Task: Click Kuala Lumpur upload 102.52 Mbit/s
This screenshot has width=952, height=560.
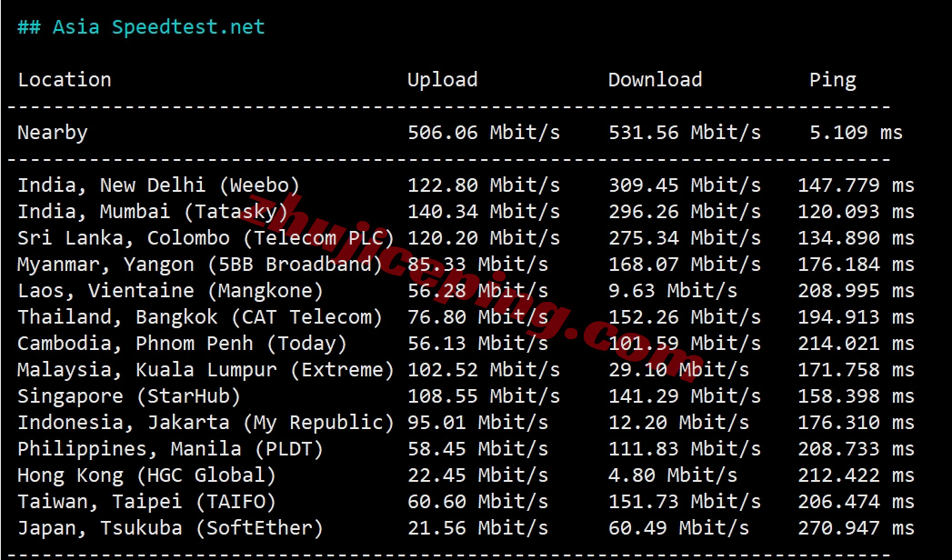Action: pyautogui.click(x=484, y=370)
